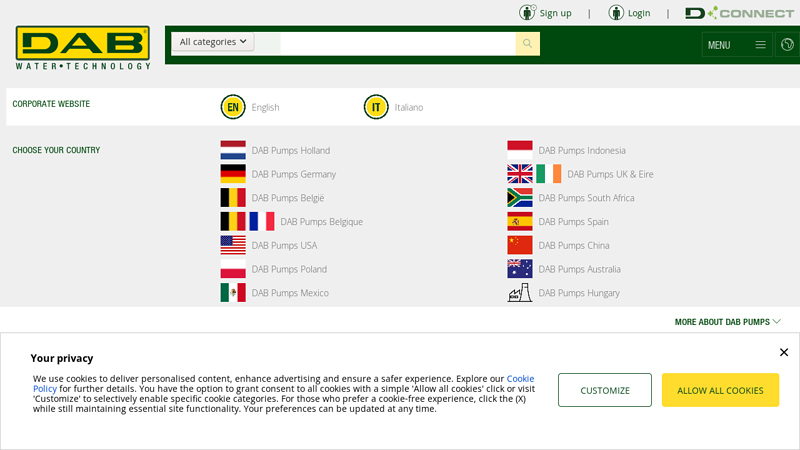Click the Indonesia flag icon
This screenshot has width=800, height=450.
[520, 151]
